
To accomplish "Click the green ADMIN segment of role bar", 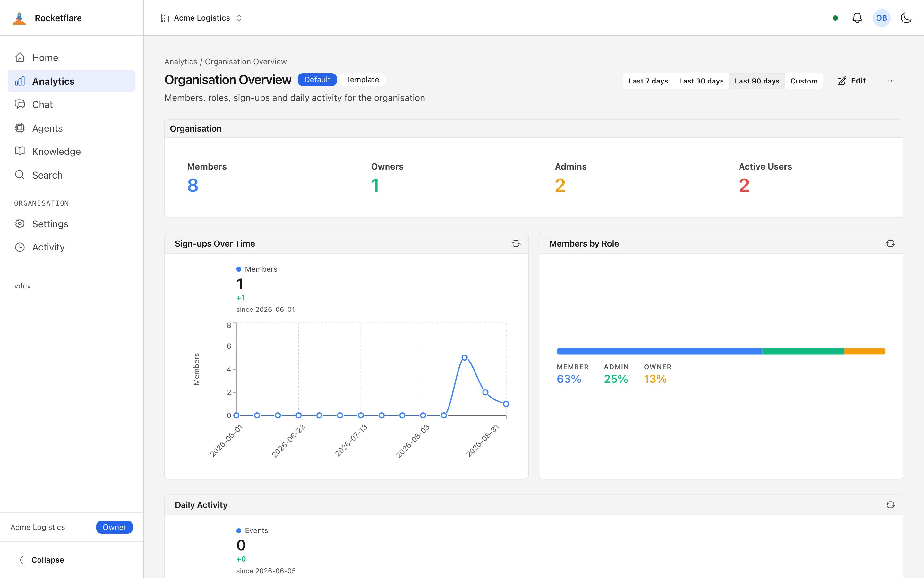I will tap(803, 351).
